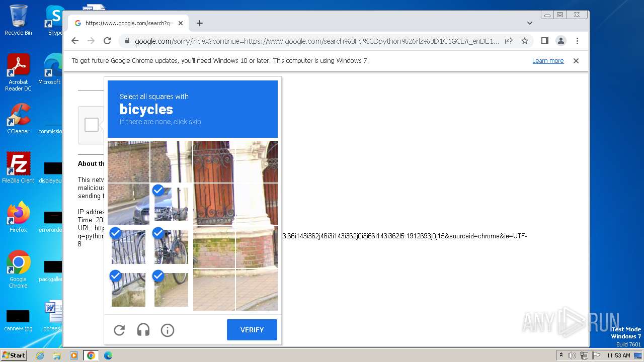Open Chrome side panel
The width and height of the screenshot is (644, 362).
coord(545,41)
